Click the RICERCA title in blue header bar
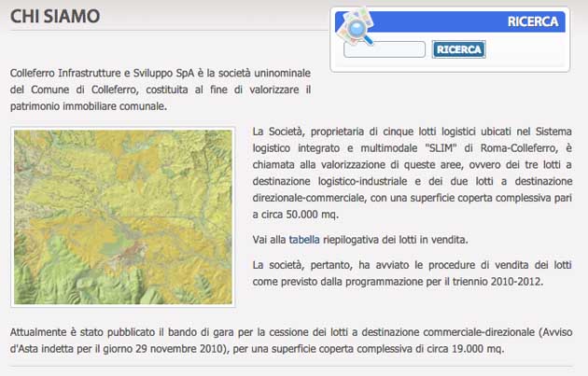Screen dimensions: 588x376 (x=533, y=21)
